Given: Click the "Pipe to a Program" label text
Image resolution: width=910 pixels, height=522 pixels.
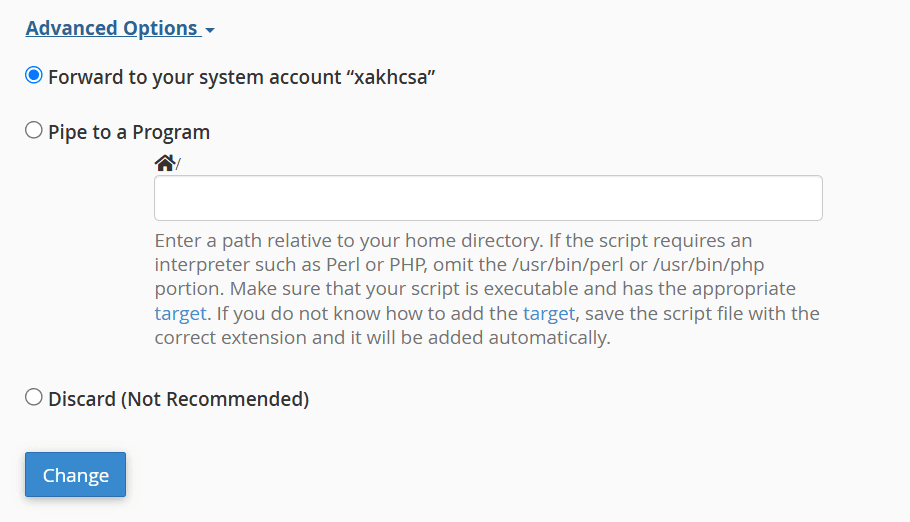Looking at the screenshot, I should (129, 132).
